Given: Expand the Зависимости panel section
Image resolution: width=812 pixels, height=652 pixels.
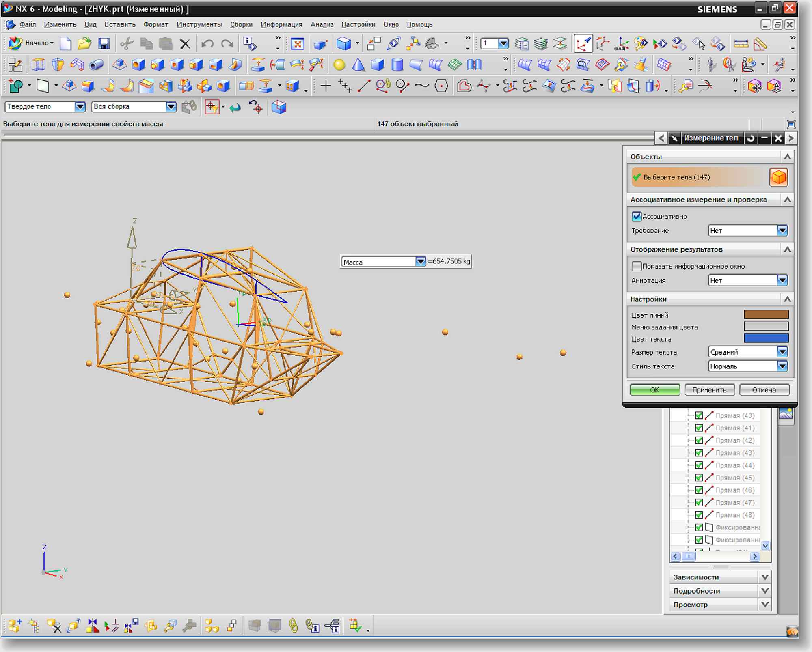Looking at the screenshot, I should pyautogui.click(x=720, y=577).
